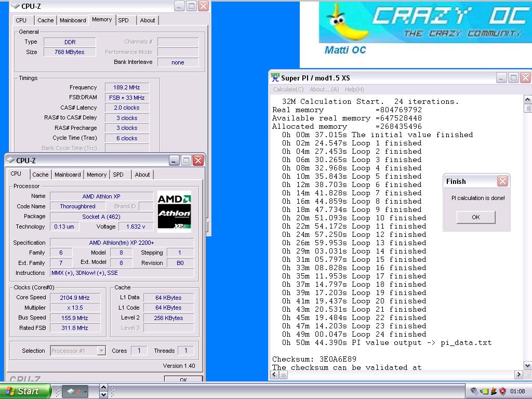Click the memory Frequency value 189.2 MHz
The image size is (532, 399).
coord(127,87)
